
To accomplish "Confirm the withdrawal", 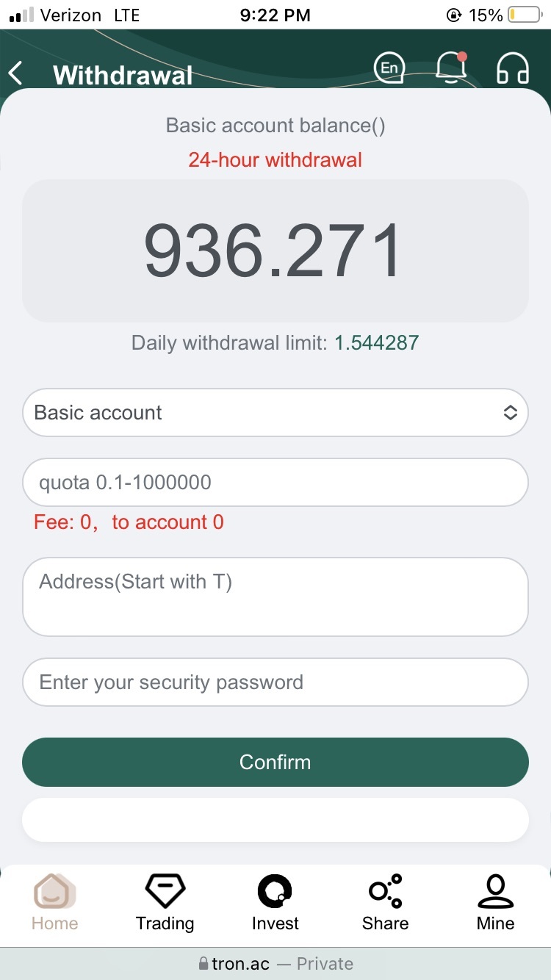I will pyautogui.click(x=275, y=762).
